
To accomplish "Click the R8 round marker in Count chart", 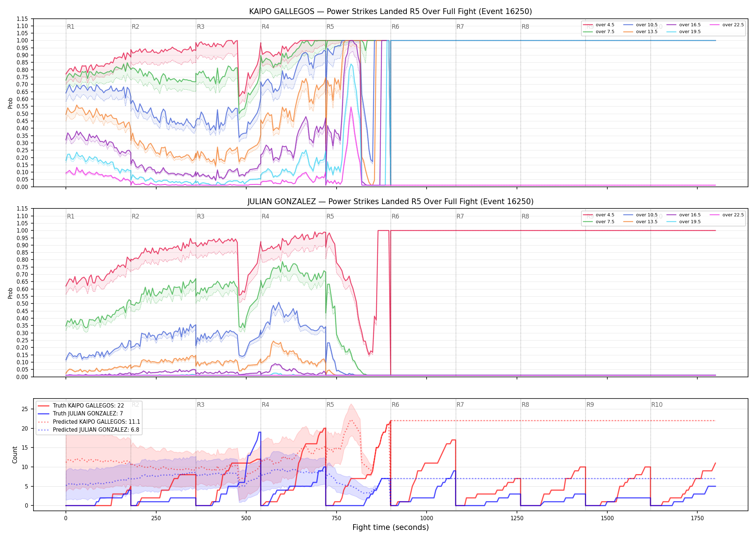I will (525, 405).
